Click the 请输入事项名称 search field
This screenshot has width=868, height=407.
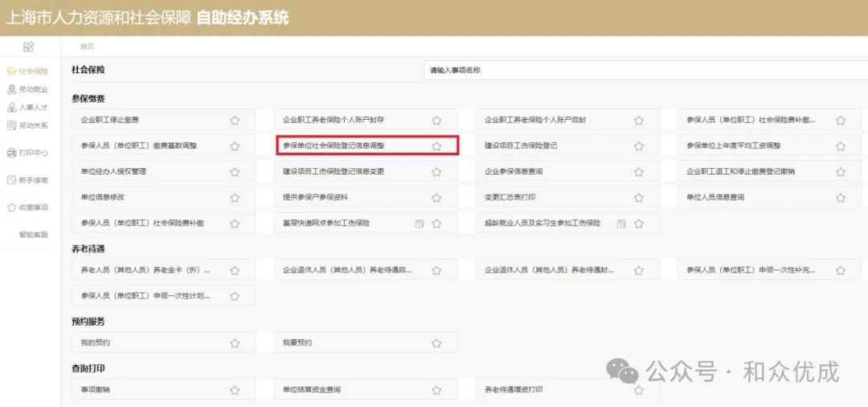point(646,70)
